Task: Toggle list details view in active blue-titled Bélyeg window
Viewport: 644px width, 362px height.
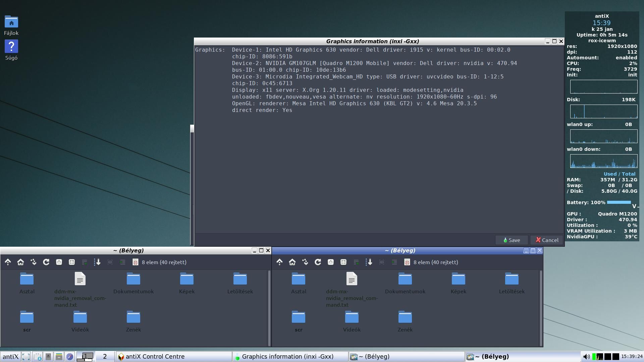Action: pyautogui.click(x=356, y=262)
